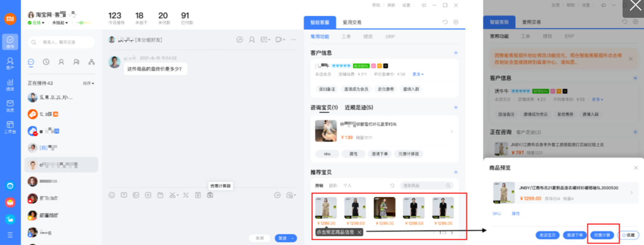
Task: Click the 123 今日接待 statistic
Action: (x=116, y=18)
